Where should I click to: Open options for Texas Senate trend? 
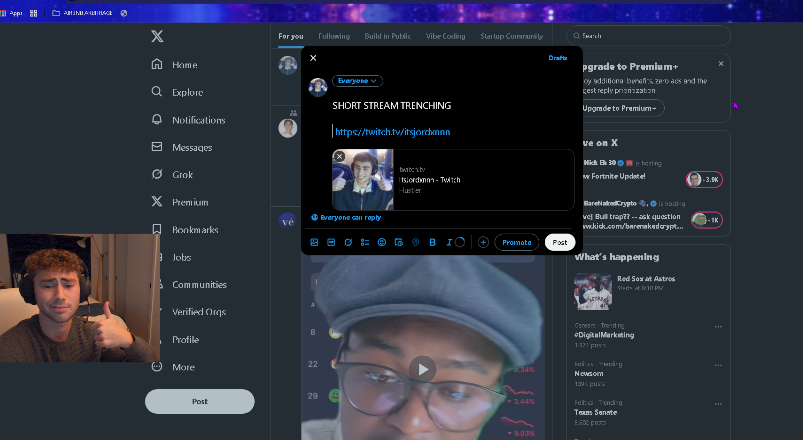(x=718, y=404)
